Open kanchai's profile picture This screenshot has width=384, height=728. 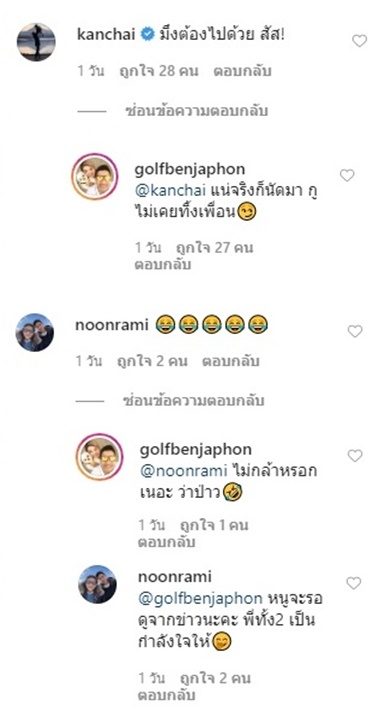pos(36,42)
